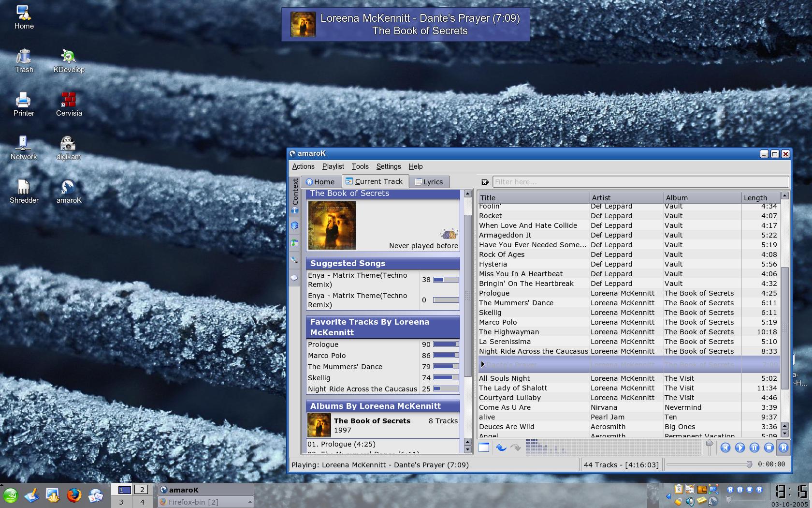The height and width of the screenshot is (508, 812).
Task: Switch to the Lyrics tab
Action: (429, 182)
